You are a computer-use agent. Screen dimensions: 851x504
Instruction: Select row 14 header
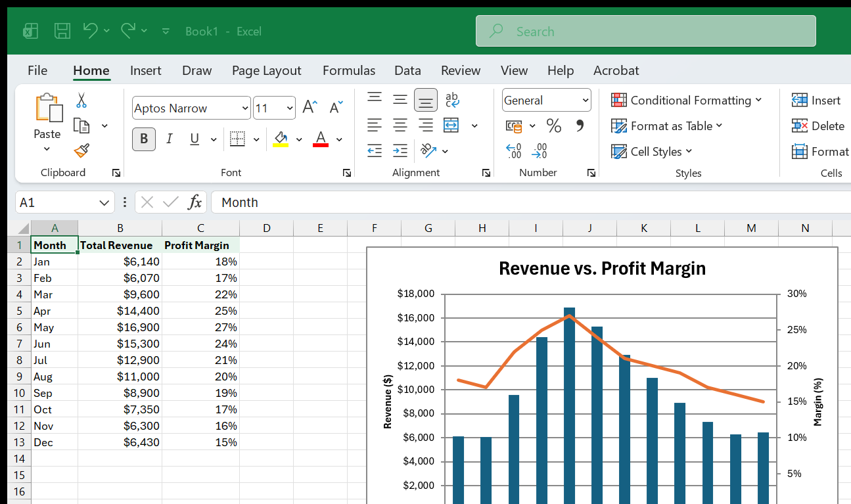click(x=19, y=459)
